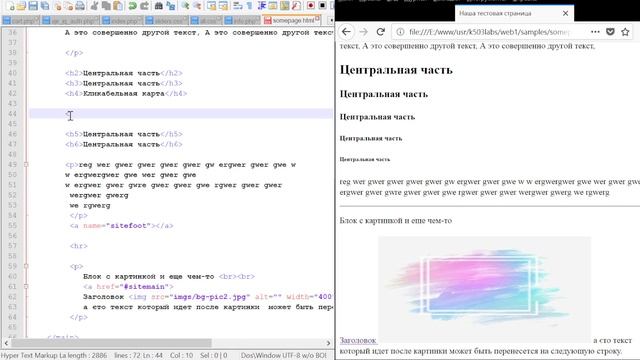Click the Show all characters icon
640x360 pixels.
(x=249, y=6)
